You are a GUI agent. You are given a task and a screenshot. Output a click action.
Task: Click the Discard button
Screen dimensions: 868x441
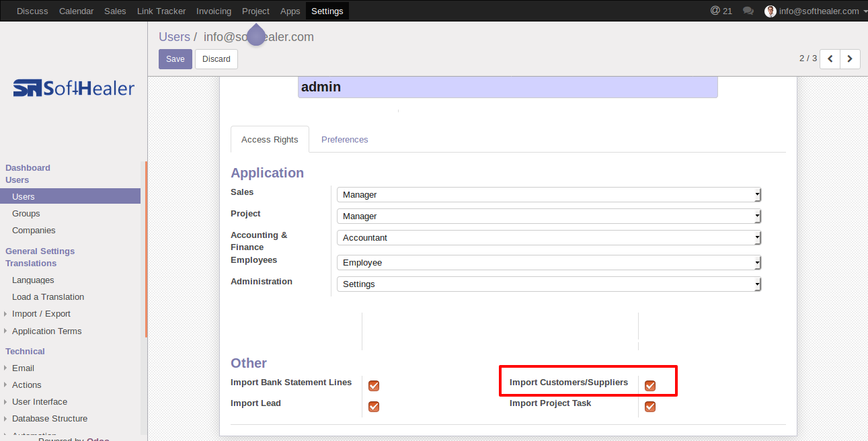point(216,59)
